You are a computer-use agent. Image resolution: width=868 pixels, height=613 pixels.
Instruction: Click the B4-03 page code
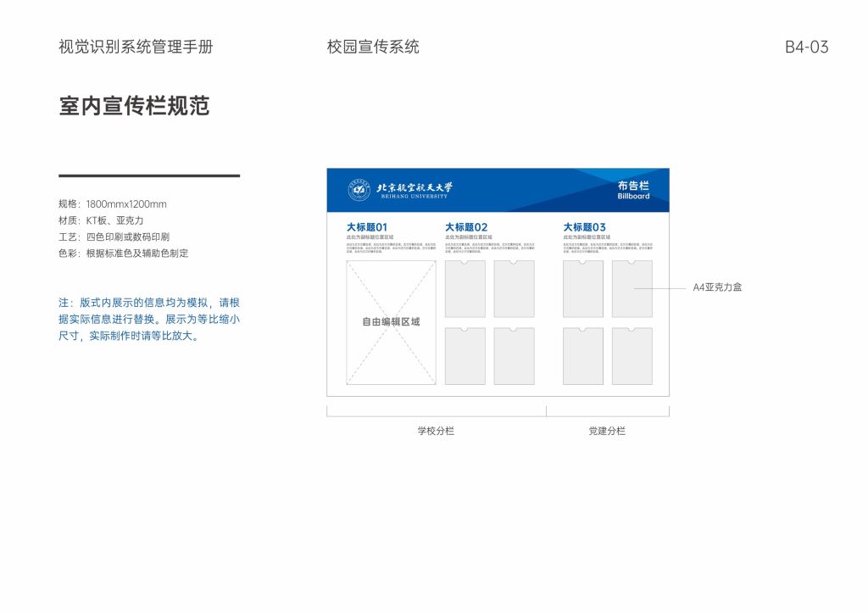pyautogui.click(x=806, y=47)
